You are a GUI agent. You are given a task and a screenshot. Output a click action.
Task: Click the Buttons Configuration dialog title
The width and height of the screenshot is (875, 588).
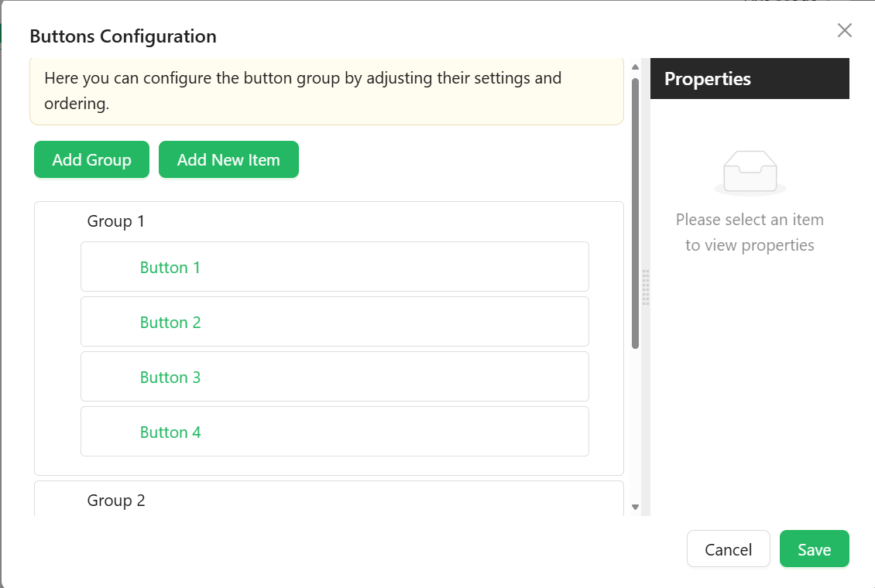[x=123, y=36]
